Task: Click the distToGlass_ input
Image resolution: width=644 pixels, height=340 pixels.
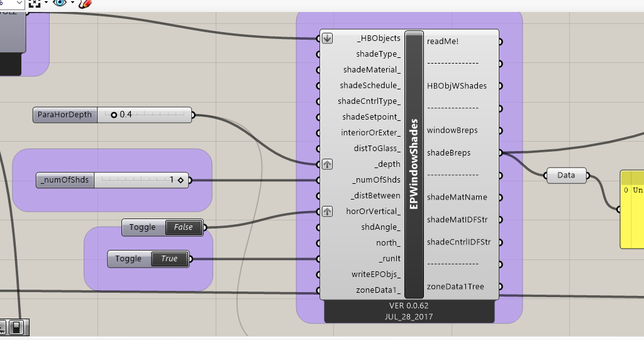Action: coord(377,149)
